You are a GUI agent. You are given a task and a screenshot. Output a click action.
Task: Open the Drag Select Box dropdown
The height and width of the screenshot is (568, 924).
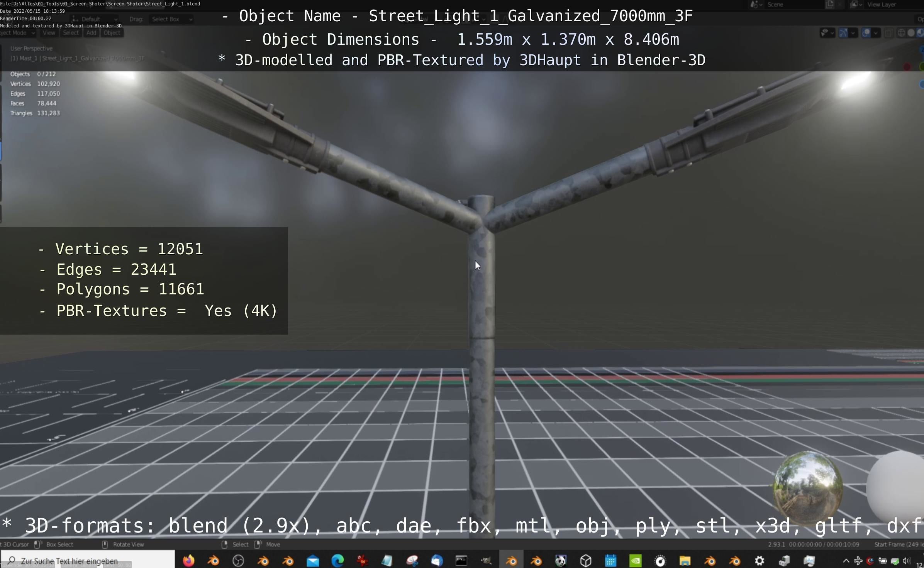tap(171, 19)
